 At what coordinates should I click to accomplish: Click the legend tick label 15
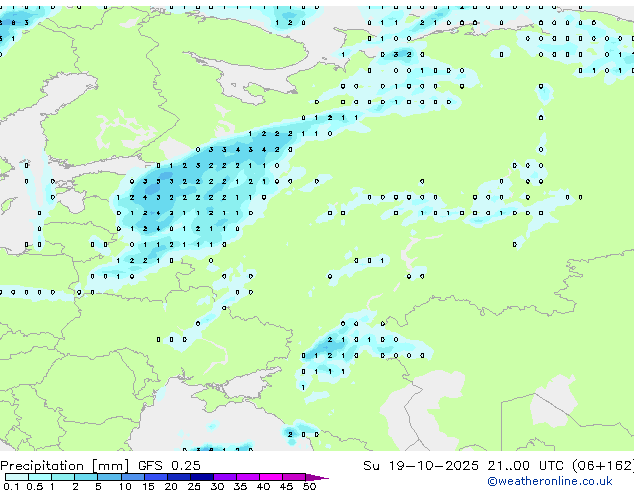pos(148,486)
